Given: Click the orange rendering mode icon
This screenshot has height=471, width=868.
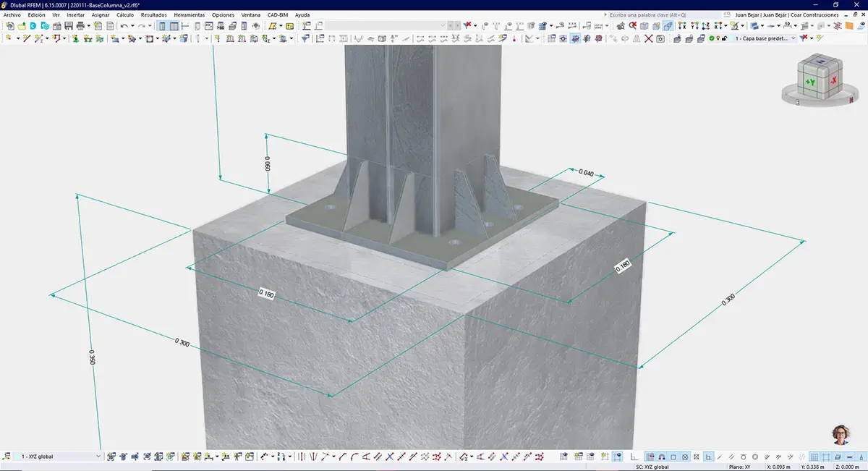Looking at the screenshot, I should coord(850,25).
